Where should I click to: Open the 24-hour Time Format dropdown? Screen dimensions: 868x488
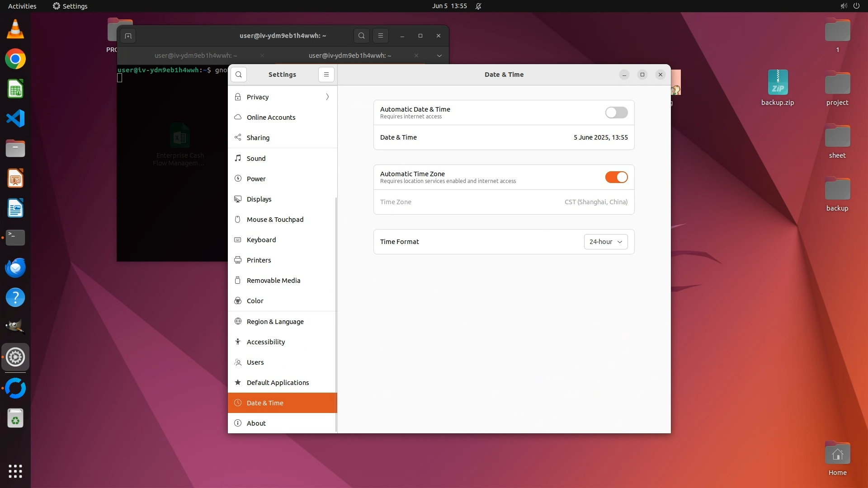tap(605, 242)
